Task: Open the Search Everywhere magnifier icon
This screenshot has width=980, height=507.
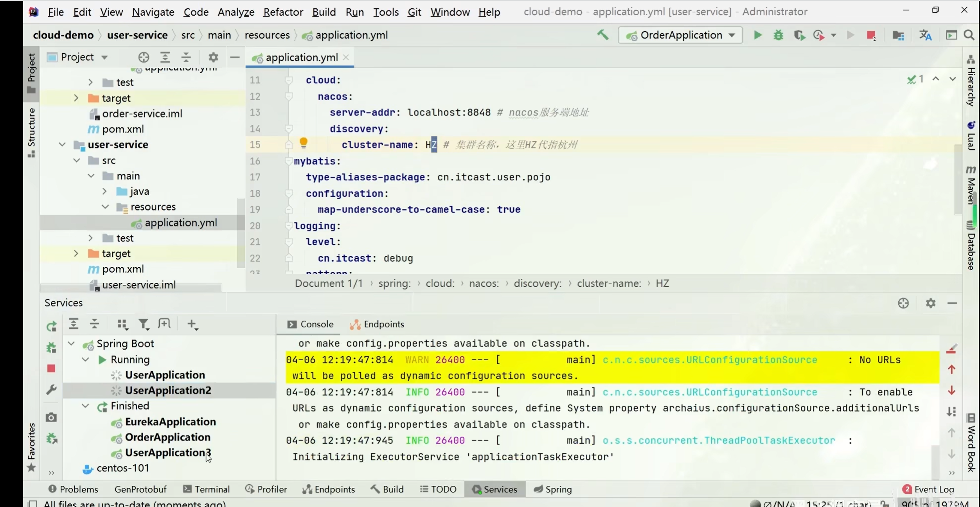Action: point(969,35)
